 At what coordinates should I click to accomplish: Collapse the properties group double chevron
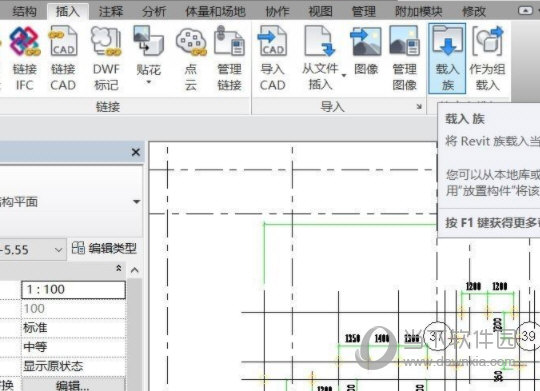119,268
